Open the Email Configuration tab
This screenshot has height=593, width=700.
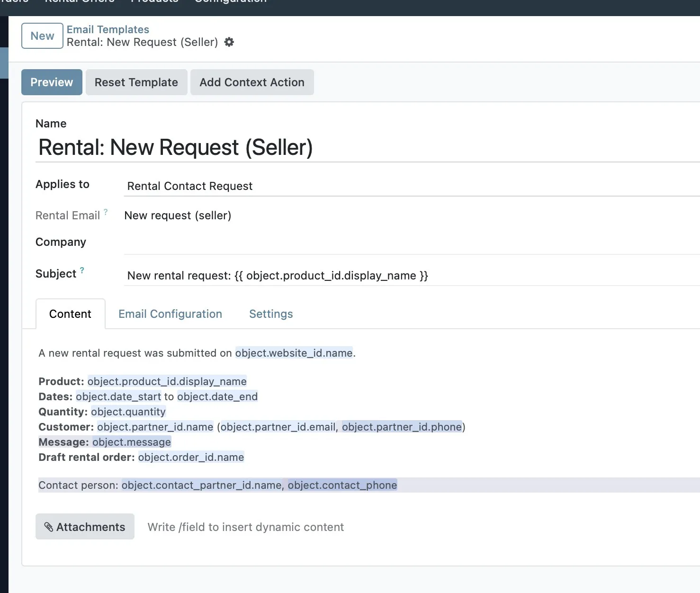point(170,314)
